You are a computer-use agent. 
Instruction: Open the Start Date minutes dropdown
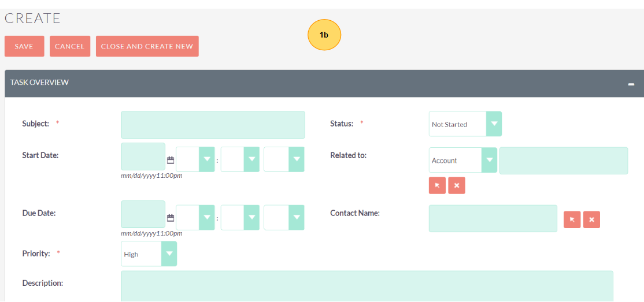click(240, 159)
